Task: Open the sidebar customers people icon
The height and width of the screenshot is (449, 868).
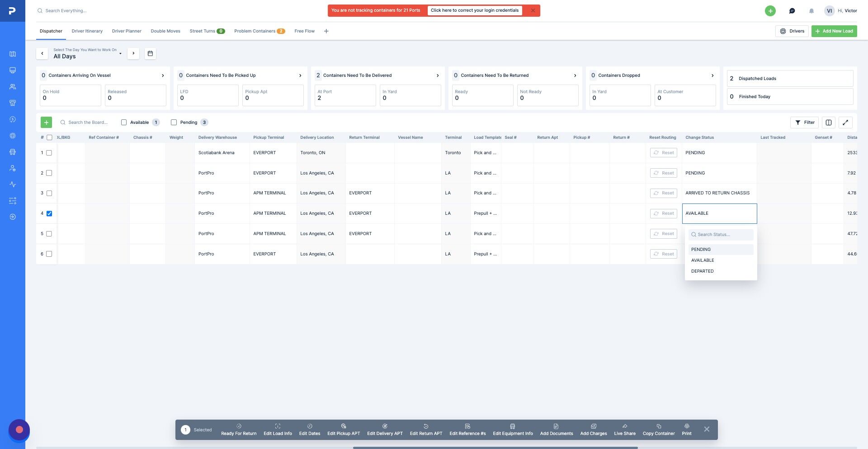Action: point(13,86)
